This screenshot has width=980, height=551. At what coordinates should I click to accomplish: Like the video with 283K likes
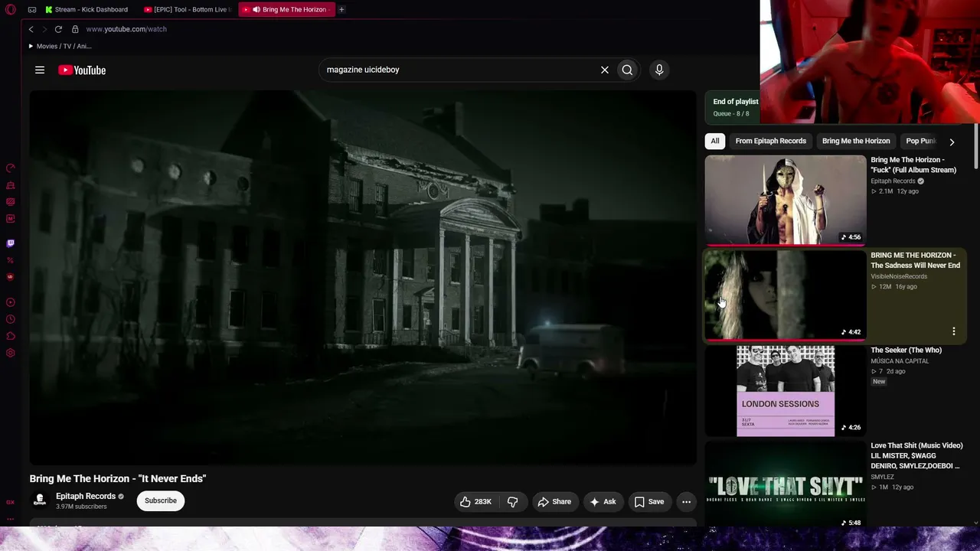click(x=475, y=501)
